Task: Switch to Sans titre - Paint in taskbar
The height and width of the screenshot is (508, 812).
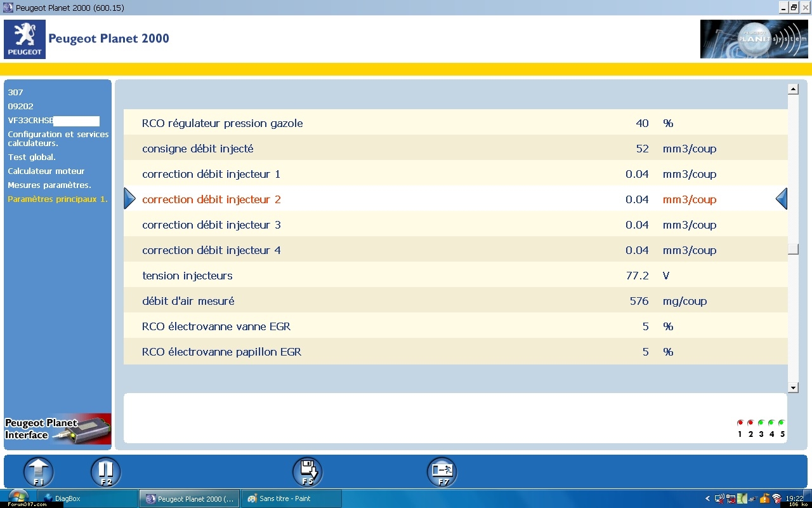Action: 292,498
